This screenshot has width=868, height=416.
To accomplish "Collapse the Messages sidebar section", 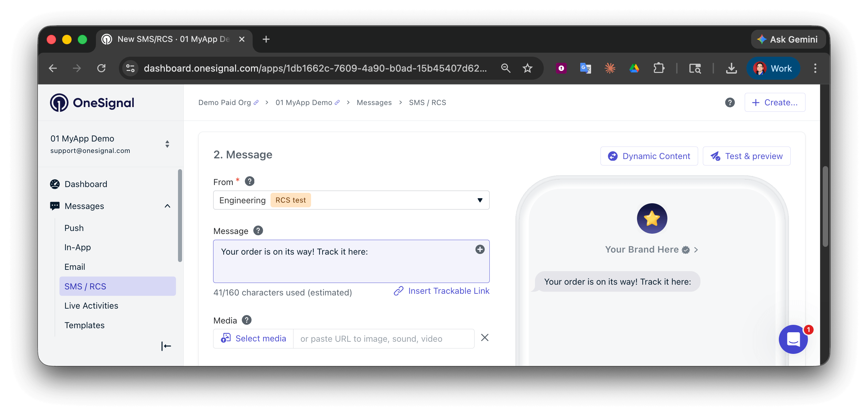I will pos(167,206).
